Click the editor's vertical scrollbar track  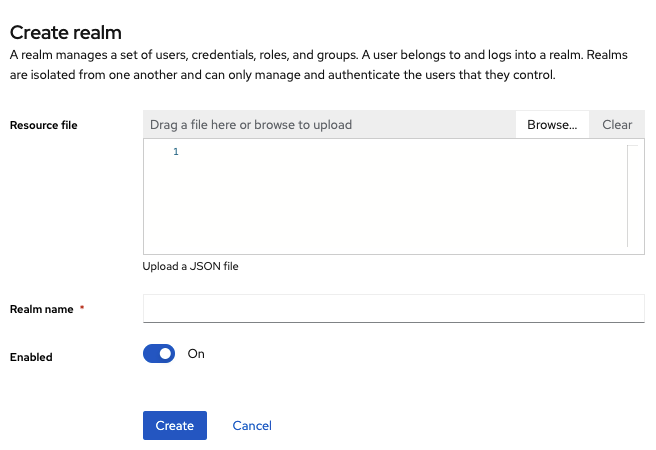coord(632,196)
